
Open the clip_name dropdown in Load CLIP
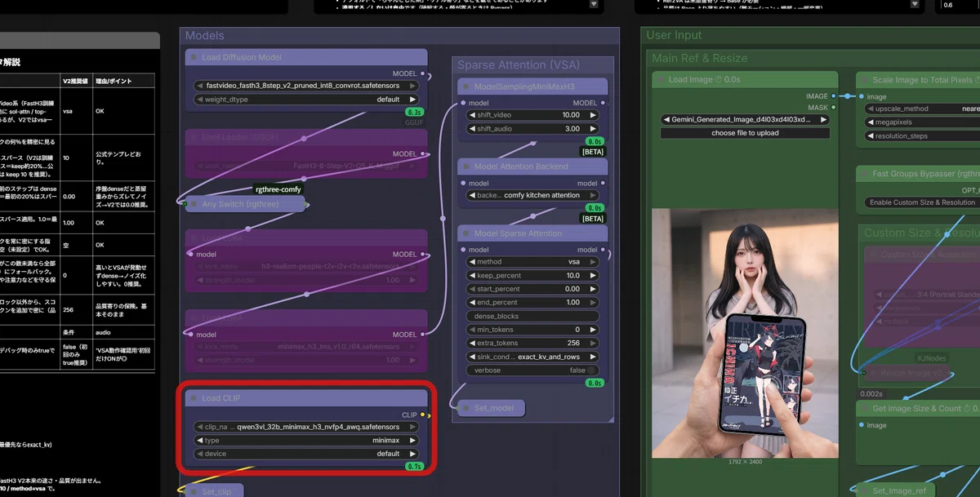(x=306, y=427)
